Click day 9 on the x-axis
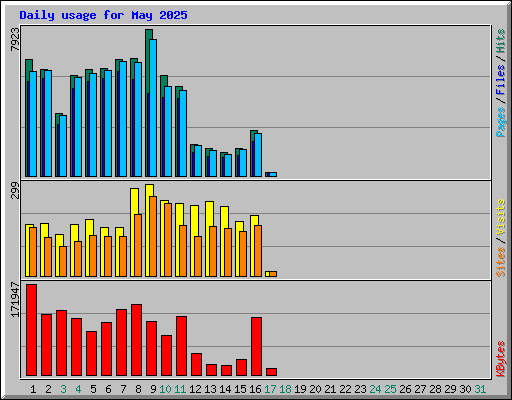The width and height of the screenshot is (512, 400). 153,389
